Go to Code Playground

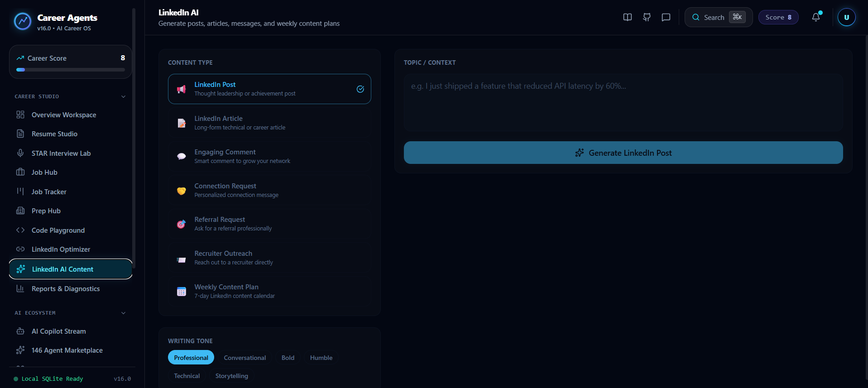tap(71, 230)
